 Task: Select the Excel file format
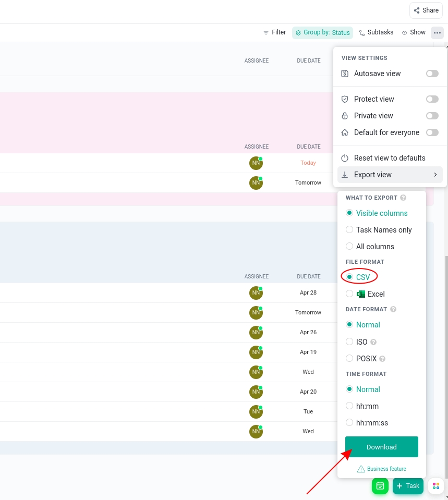coord(349,294)
